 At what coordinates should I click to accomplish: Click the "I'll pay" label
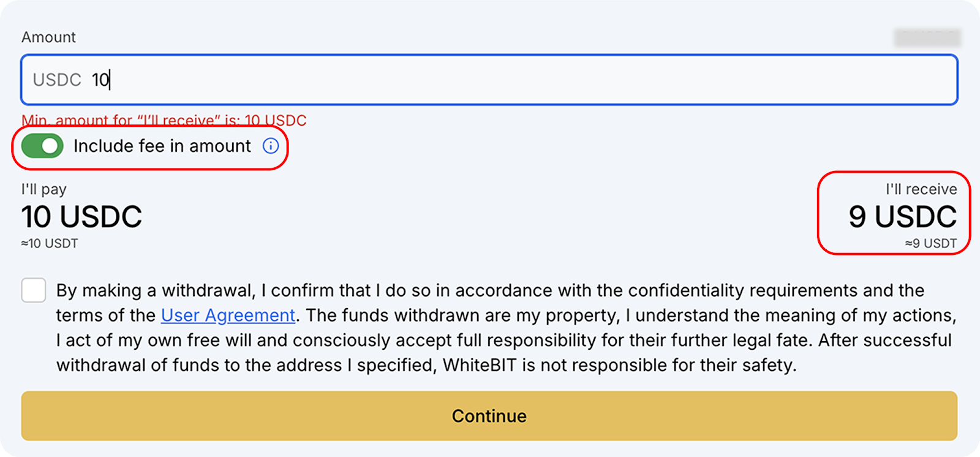[x=44, y=189]
